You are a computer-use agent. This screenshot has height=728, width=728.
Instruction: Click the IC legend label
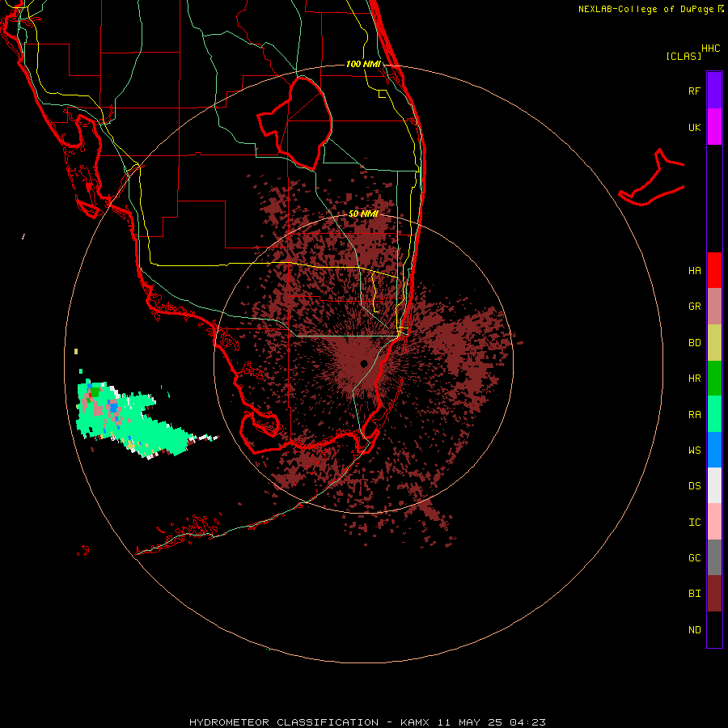click(x=694, y=523)
